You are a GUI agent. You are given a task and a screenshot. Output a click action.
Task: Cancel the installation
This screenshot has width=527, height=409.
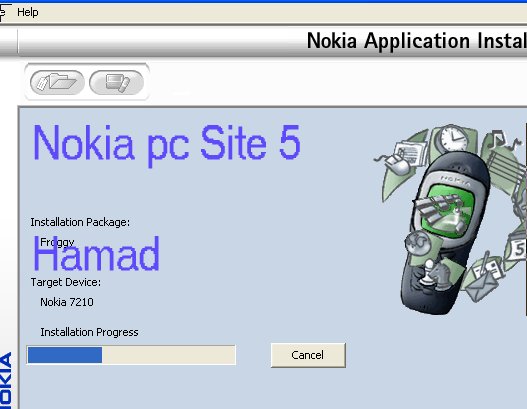point(308,355)
